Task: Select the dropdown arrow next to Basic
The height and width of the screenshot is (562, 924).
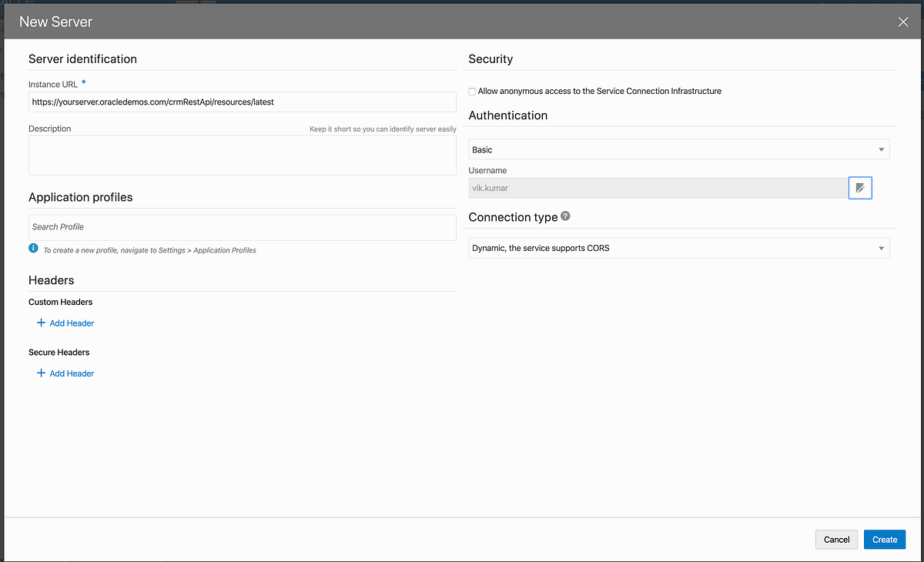Action: coord(881,149)
